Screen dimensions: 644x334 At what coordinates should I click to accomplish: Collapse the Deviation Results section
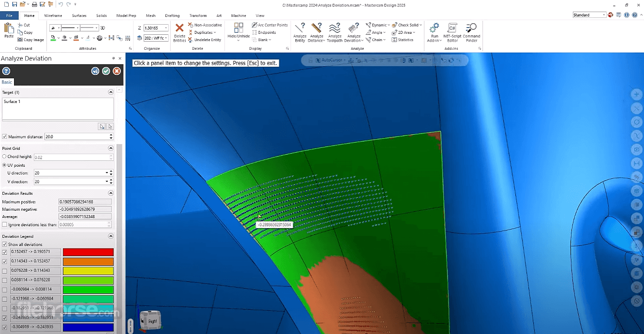[x=111, y=193]
